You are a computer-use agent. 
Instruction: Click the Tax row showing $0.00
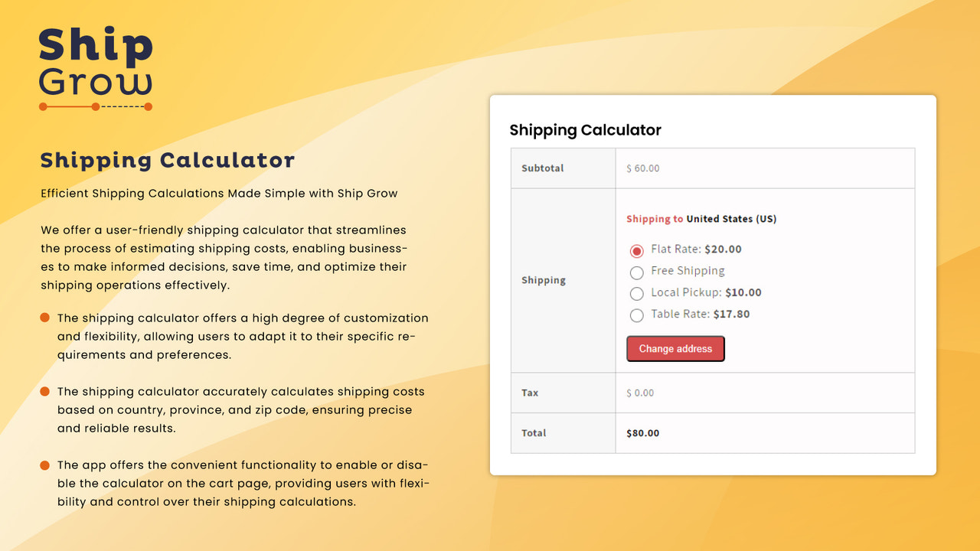coord(641,393)
